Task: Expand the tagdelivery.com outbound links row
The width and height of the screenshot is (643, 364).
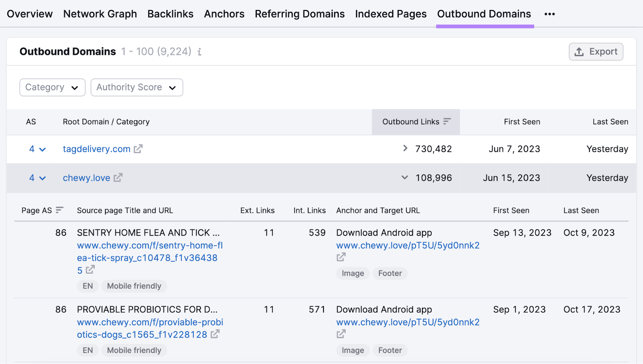Action: coord(405,148)
